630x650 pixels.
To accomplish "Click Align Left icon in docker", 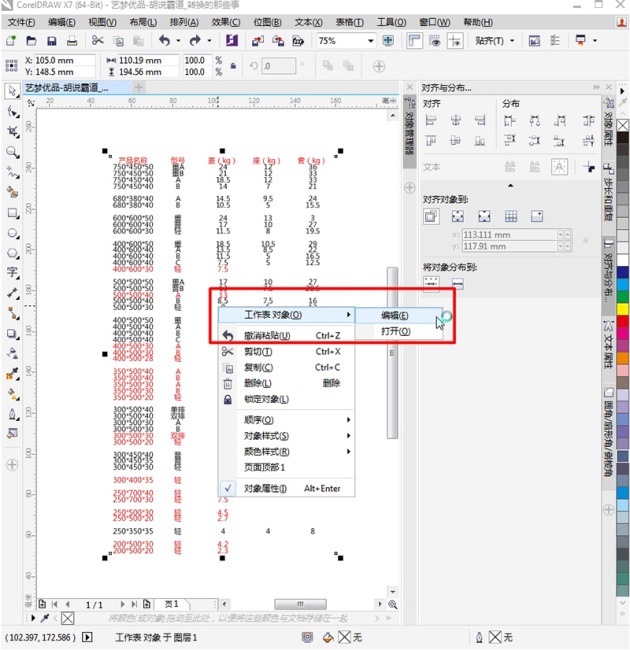I will click(431, 120).
